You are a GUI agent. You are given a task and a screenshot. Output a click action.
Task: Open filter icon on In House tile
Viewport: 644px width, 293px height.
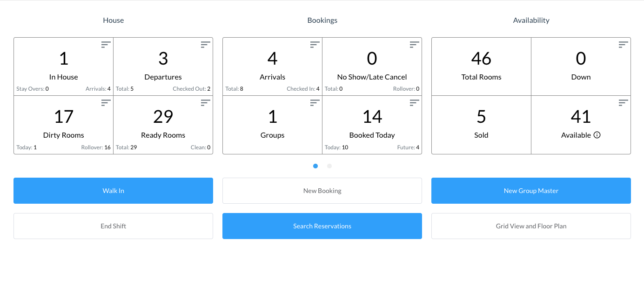(106, 45)
